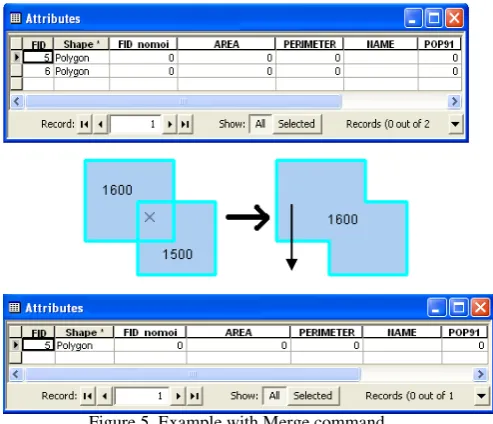Click POP91 column header in bottom table
The width and height of the screenshot is (493, 424).
click(x=465, y=332)
